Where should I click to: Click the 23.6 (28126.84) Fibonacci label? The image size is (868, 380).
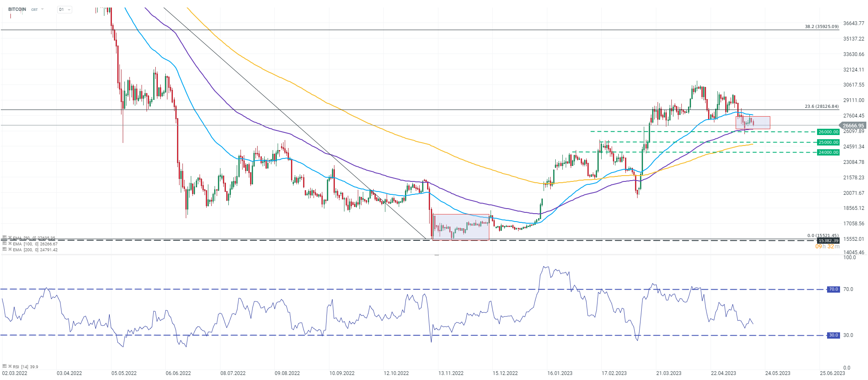822,106
